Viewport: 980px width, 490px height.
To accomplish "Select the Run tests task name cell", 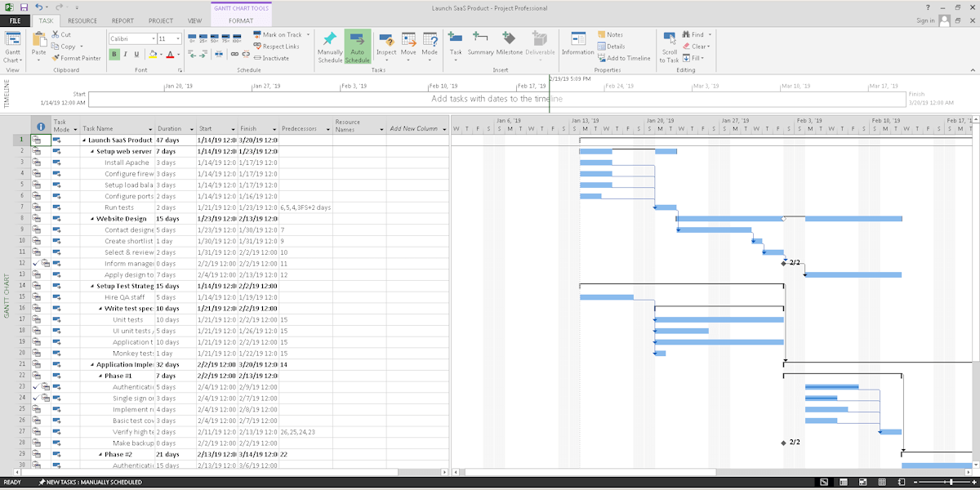I will (x=117, y=207).
